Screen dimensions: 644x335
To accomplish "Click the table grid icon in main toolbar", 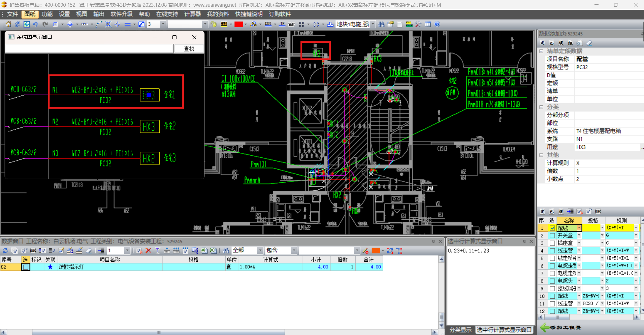I will tap(428, 24).
